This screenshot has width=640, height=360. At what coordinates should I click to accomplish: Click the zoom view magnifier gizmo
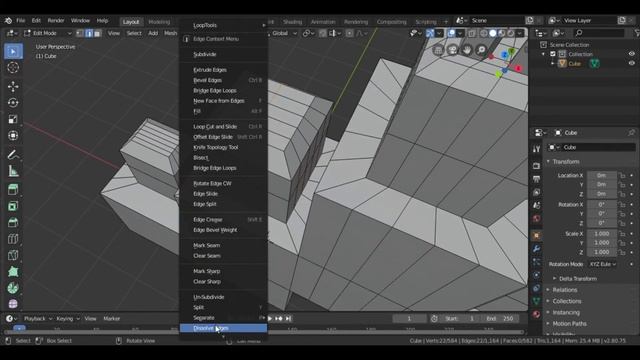click(x=482, y=50)
